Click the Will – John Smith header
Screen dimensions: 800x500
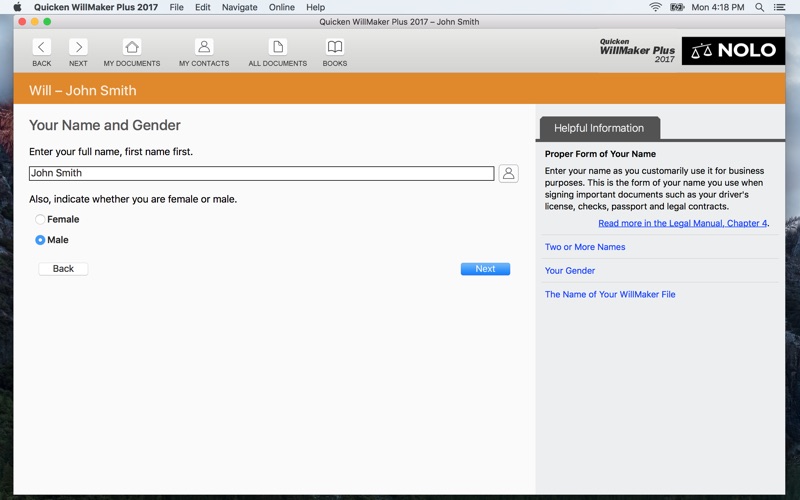pyautogui.click(x=83, y=90)
